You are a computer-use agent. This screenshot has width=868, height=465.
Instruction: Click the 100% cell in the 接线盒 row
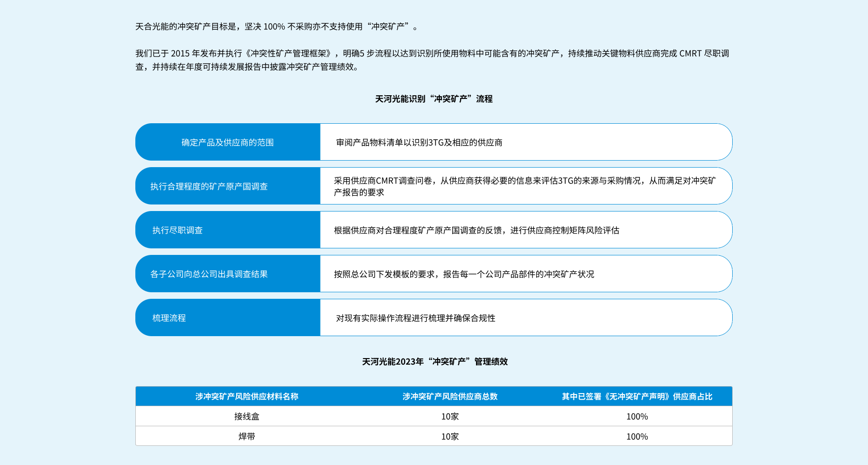[637, 416]
